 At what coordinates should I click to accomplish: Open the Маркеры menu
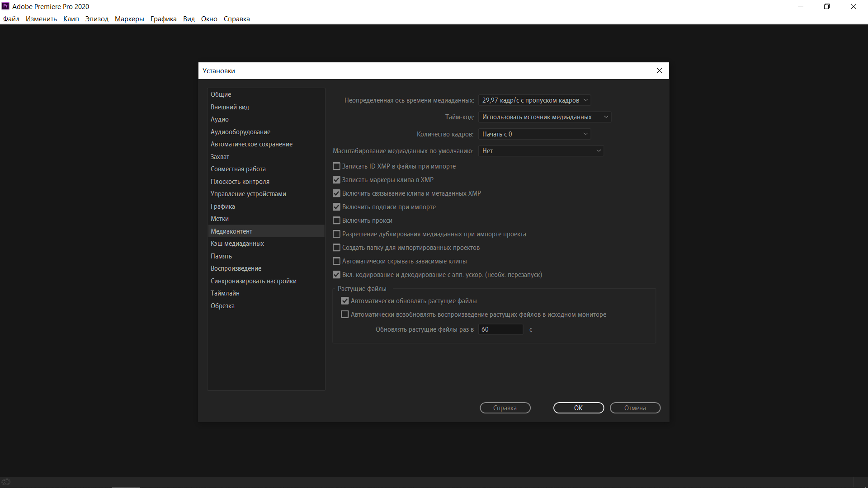(x=129, y=19)
